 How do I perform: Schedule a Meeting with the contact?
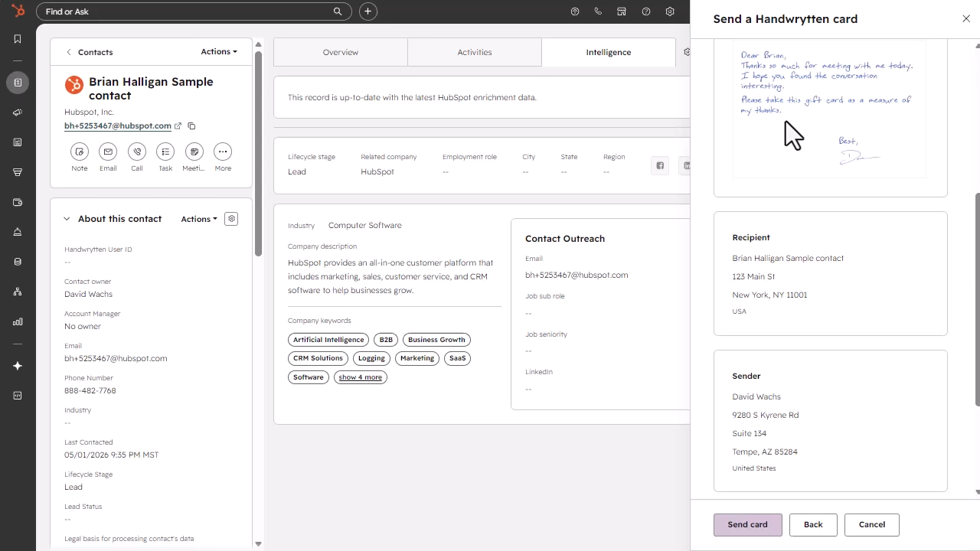[x=194, y=152]
